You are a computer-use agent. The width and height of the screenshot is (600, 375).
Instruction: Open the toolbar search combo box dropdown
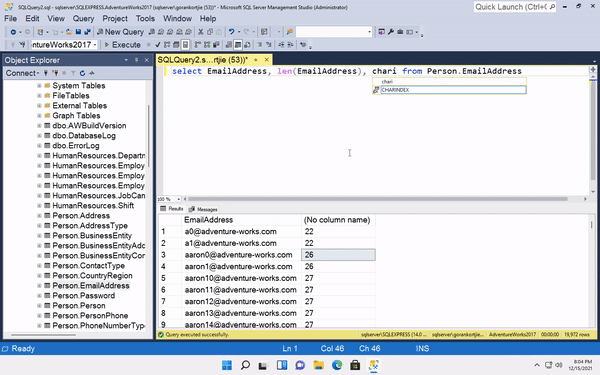[369, 32]
